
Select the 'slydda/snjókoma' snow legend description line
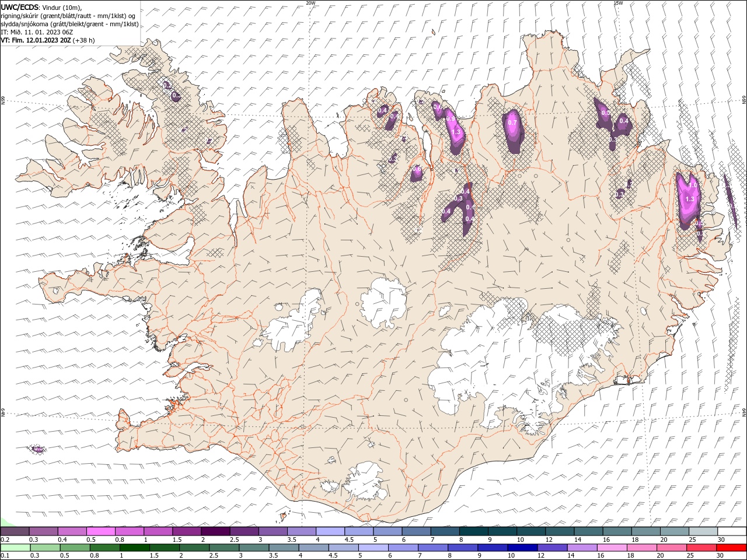(70, 23)
